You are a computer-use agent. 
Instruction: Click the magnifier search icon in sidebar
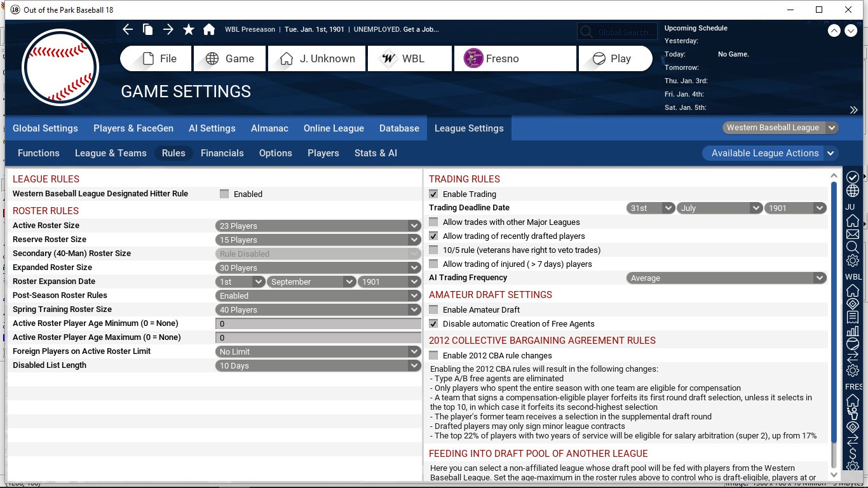pos(853,247)
